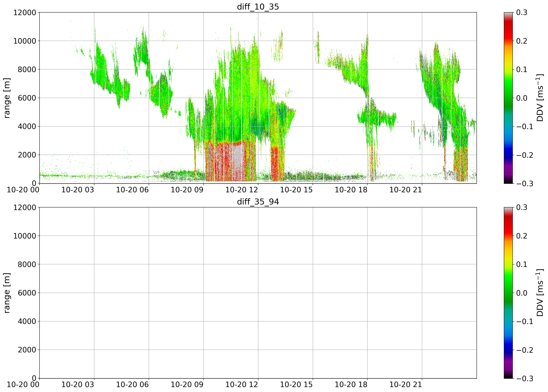This screenshot has width=548, height=392.
Task: Choose time tick '10-20 12' under diff_35_94
Action: tap(242, 385)
